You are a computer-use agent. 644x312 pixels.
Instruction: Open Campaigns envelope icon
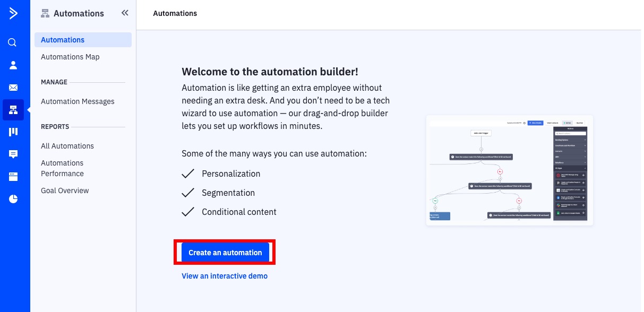tap(13, 88)
